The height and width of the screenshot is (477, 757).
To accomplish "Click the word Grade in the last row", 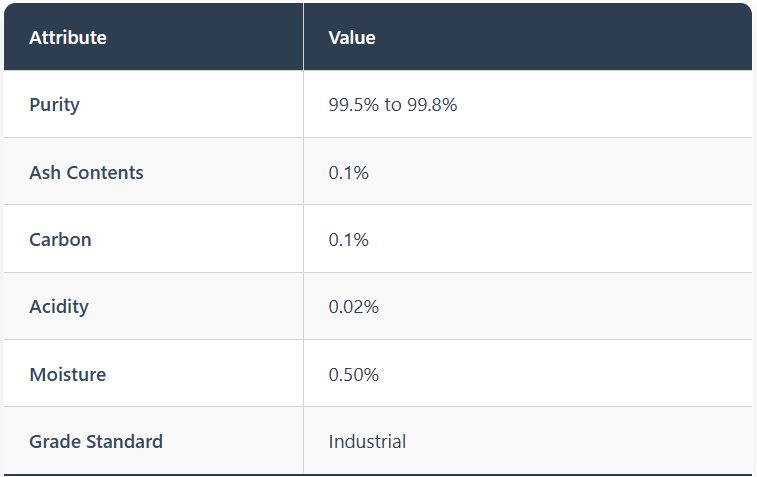I will tap(55, 441).
